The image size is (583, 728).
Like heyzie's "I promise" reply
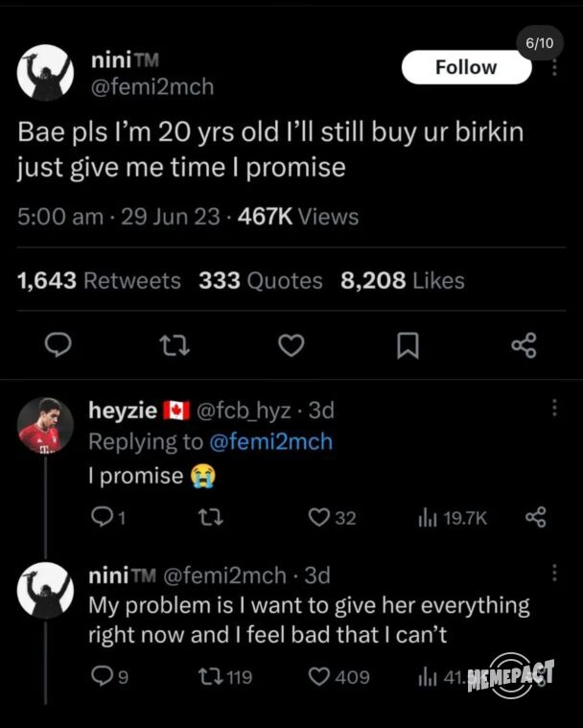pos(331,517)
